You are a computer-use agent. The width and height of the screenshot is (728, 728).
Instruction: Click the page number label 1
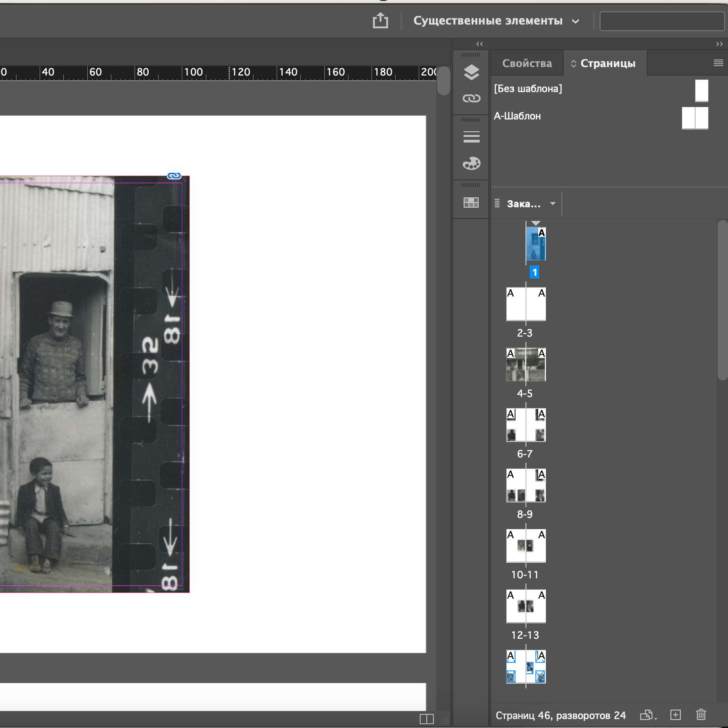[x=534, y=272]
